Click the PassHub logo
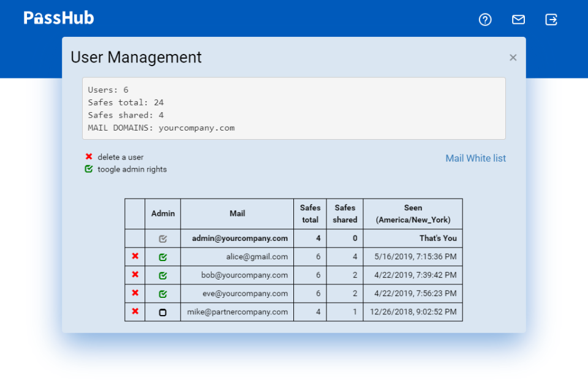The height and width of the screenshot is (391, 588). [58, 17]
